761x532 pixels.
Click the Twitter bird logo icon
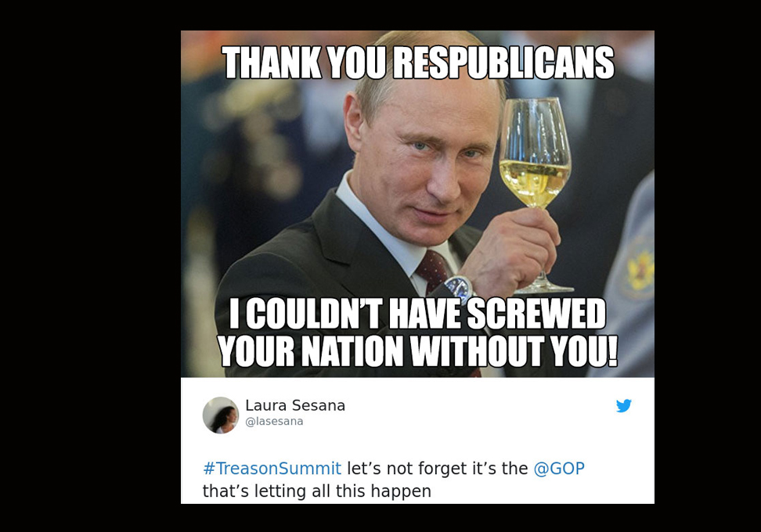[x=624, y=405]
